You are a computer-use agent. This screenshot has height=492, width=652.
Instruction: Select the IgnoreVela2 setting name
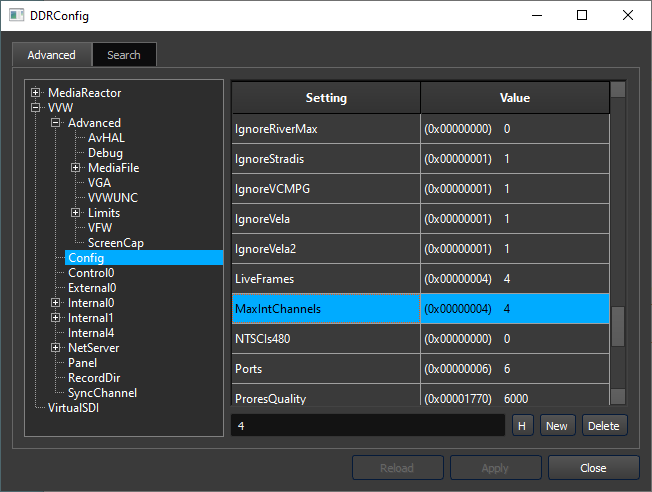coord(265,249)
